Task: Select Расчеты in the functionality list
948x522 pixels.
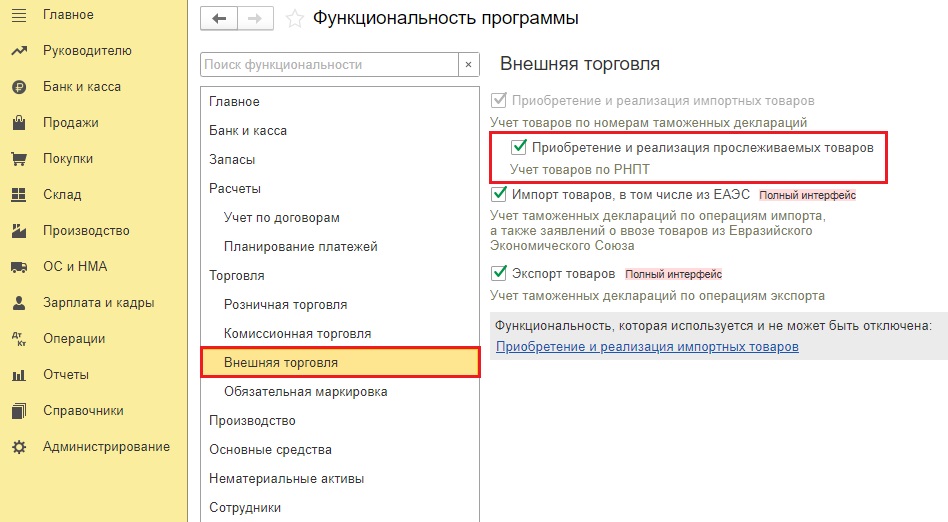Action: pyautogui.click(x=340, y=189)
